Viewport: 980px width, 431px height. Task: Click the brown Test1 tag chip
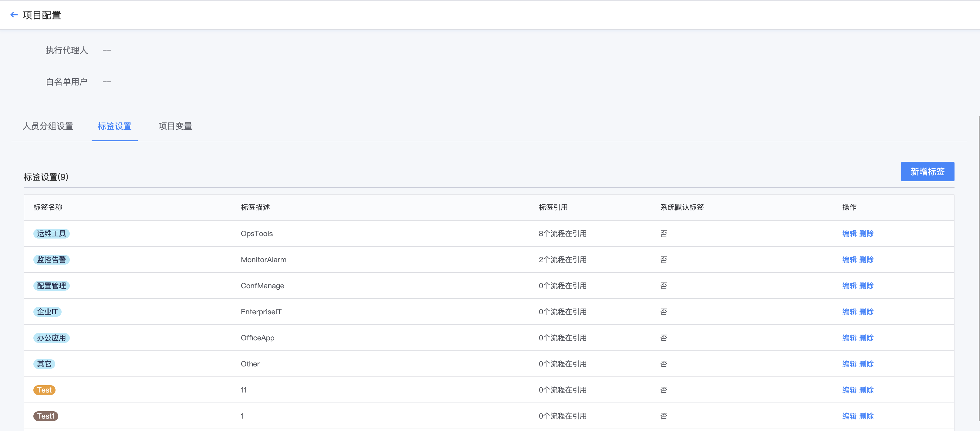tap(45, 416)
